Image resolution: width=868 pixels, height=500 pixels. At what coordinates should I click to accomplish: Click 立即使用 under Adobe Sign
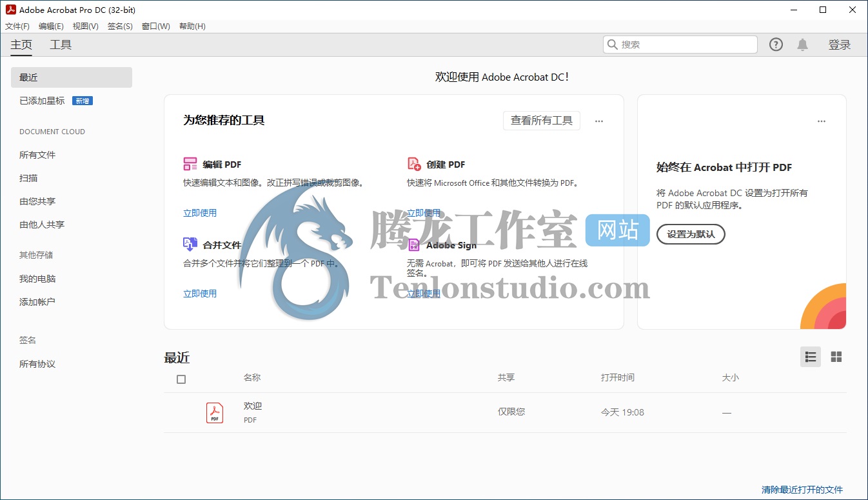coord(424,294)
